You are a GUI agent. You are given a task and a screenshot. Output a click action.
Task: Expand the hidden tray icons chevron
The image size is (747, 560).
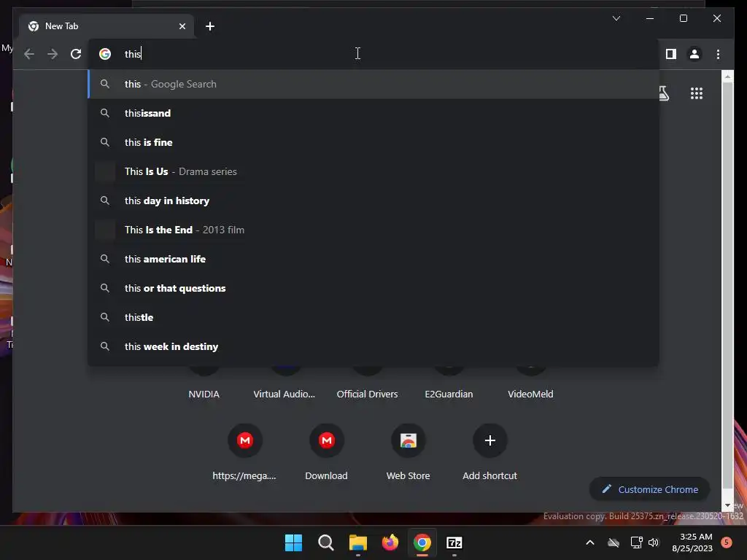[589, 542]
